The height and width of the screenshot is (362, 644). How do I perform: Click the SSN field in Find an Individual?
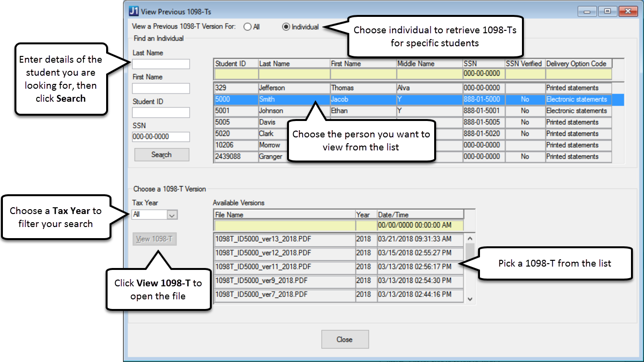tap(161, 137)
